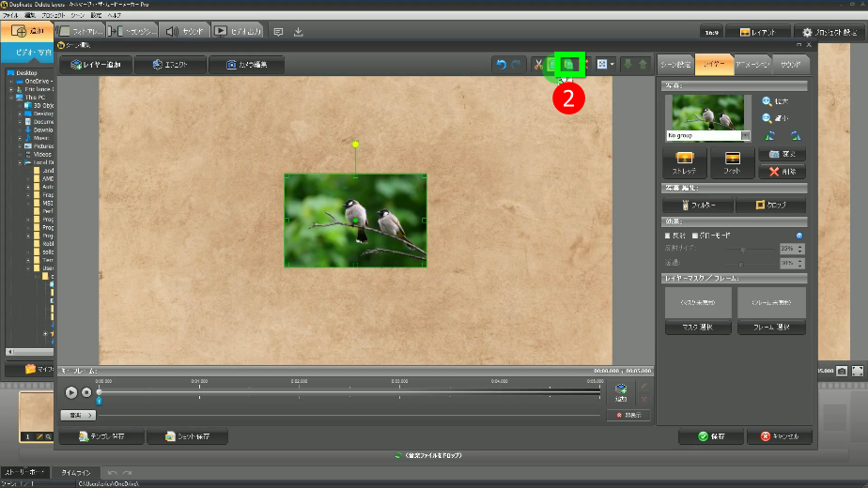
Task: Click the Stretch image button
Action: pyautogui.click(x=684, y=162)
